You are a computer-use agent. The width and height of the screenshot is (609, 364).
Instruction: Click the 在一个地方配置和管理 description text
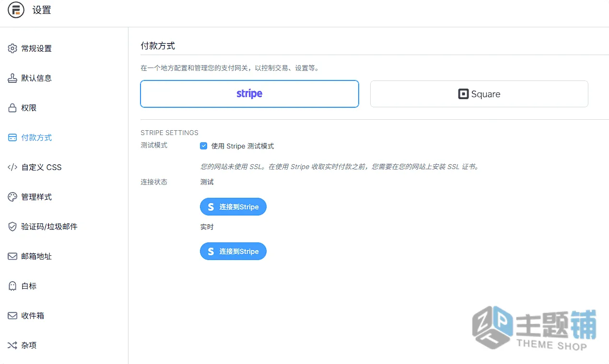[230, 68]
